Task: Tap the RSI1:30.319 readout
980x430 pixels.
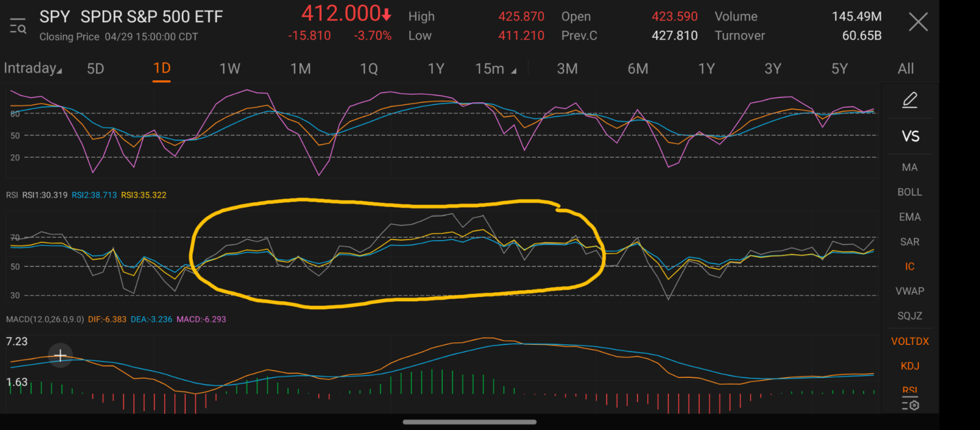Action: [x=45, y=195]
